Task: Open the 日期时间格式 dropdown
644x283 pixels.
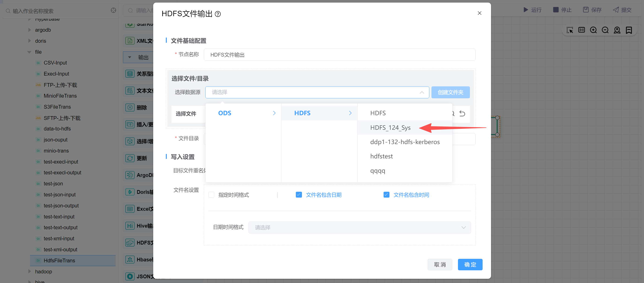Action: [359, 227]
